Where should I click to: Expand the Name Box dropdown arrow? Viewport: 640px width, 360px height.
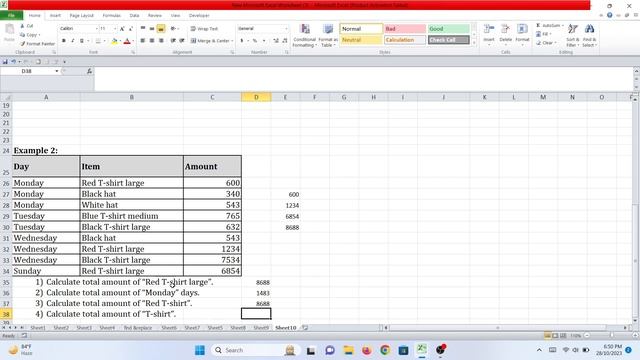tap(57, 71)
